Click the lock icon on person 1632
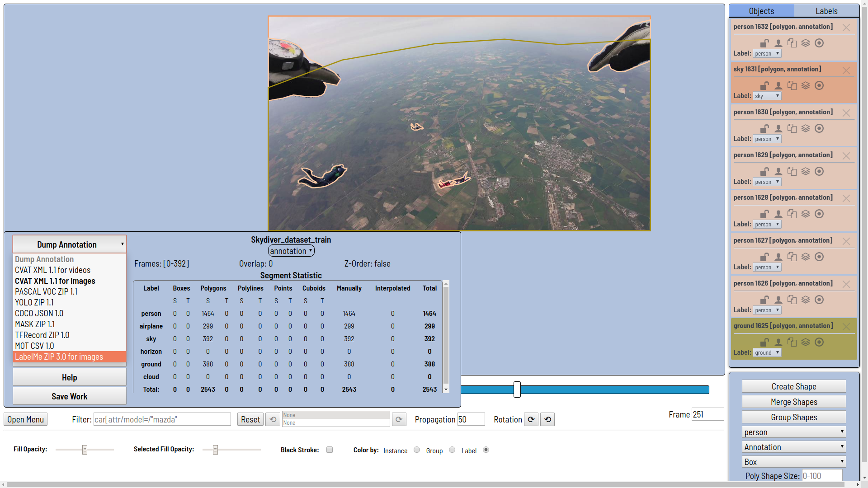 (x=764, y=43)
